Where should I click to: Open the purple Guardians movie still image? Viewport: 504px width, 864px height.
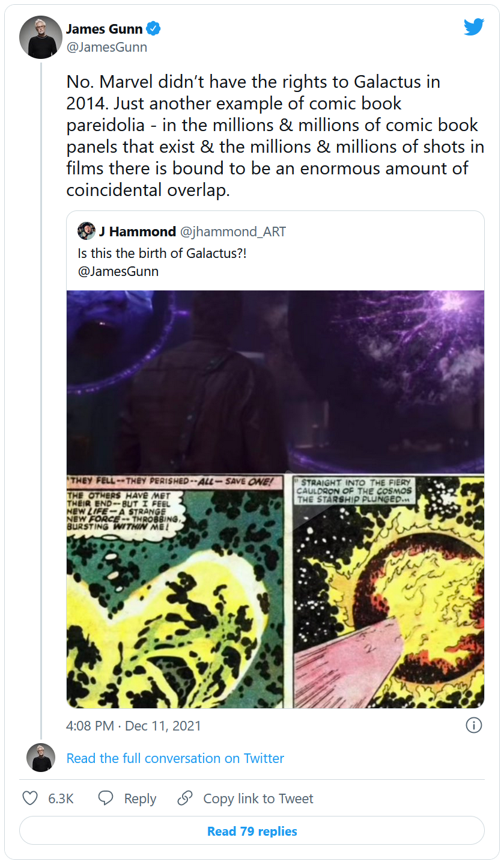[x=275, y=381]
